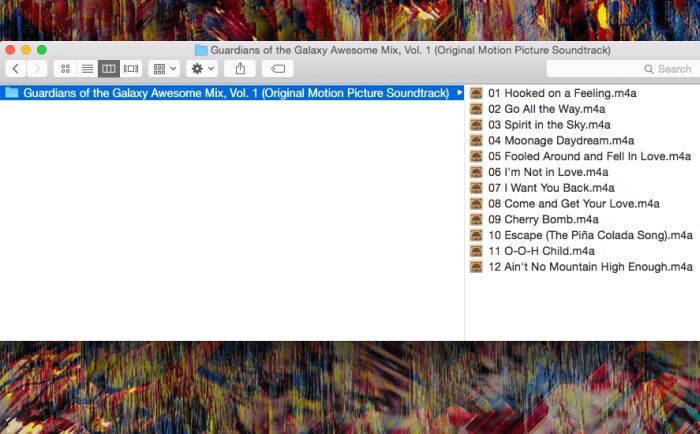This screenshot has height=434, width=700.
Task: Click the Edit Tags button
Action: tap(278, 69)
